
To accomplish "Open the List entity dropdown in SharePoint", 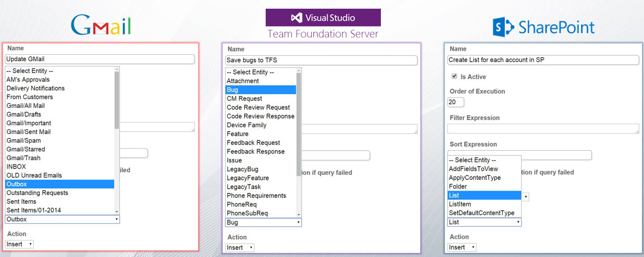I will (484, 222).
